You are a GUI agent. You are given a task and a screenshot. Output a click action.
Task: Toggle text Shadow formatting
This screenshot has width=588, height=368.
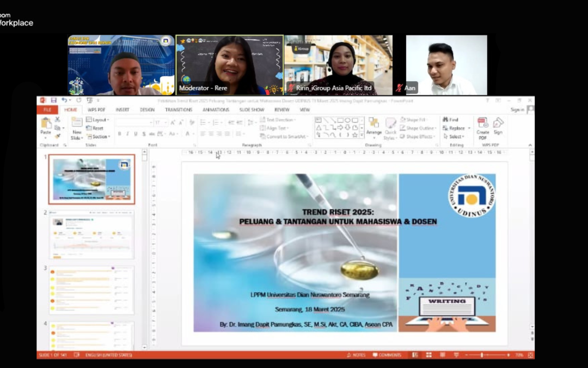[144, 134]
